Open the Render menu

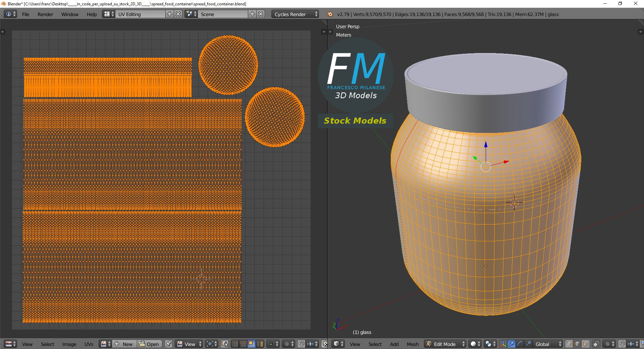point(45,14)
